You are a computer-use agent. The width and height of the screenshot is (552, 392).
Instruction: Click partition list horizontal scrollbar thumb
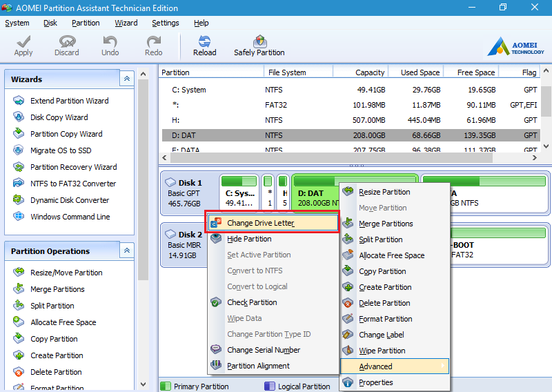331,158
